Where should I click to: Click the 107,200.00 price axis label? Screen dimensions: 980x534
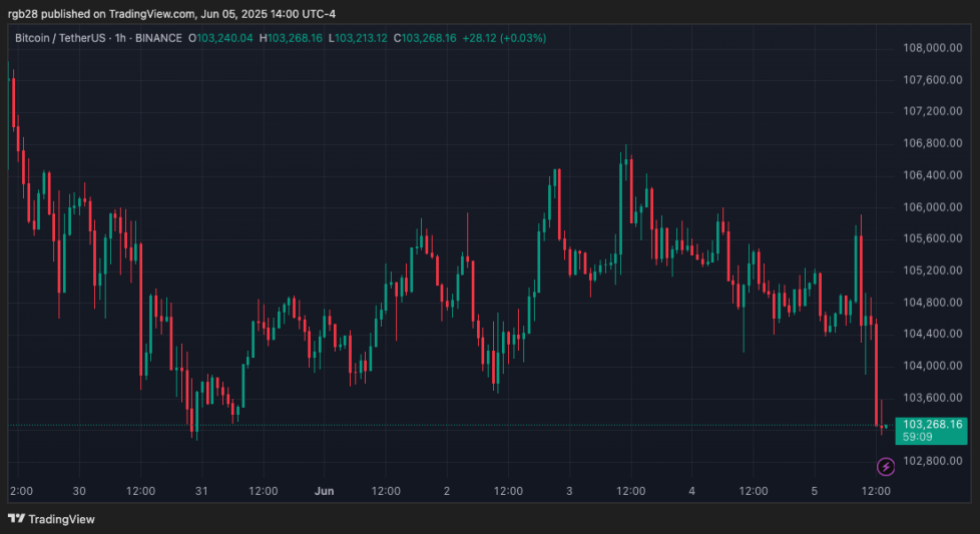[932, 111]
